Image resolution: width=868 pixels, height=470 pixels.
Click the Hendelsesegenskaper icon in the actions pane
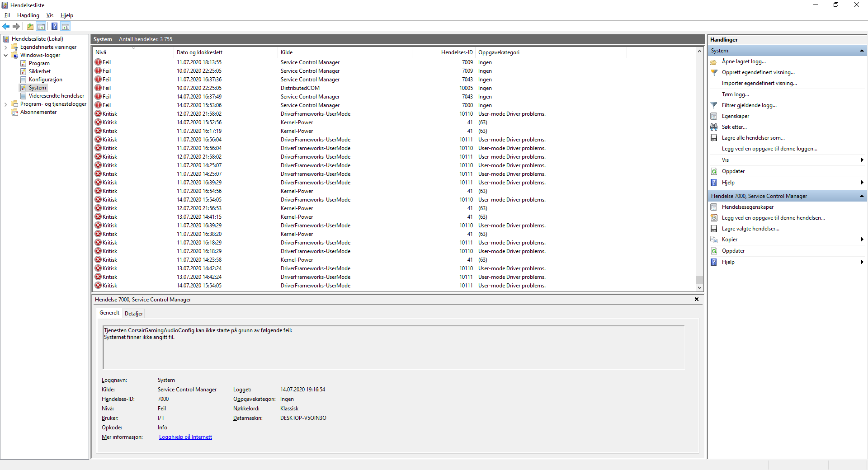[x=714, y=207]
